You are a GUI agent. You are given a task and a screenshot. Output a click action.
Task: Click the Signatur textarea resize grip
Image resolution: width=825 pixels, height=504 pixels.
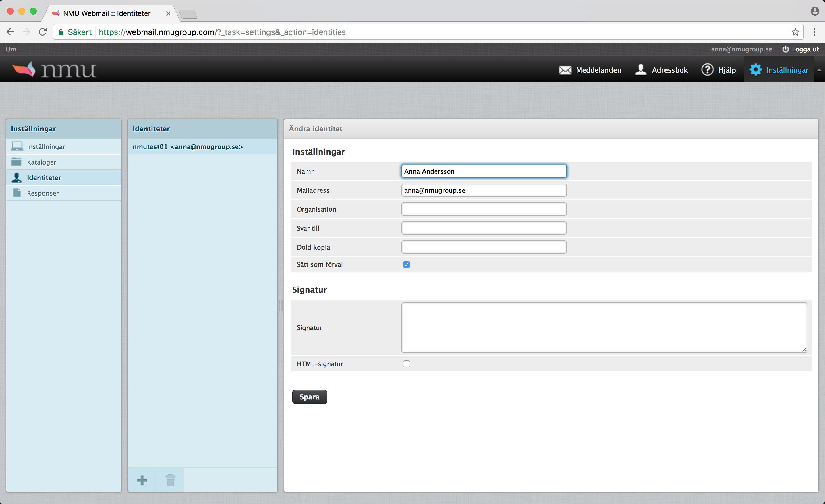pyautogui.click(x=804, y=349)
